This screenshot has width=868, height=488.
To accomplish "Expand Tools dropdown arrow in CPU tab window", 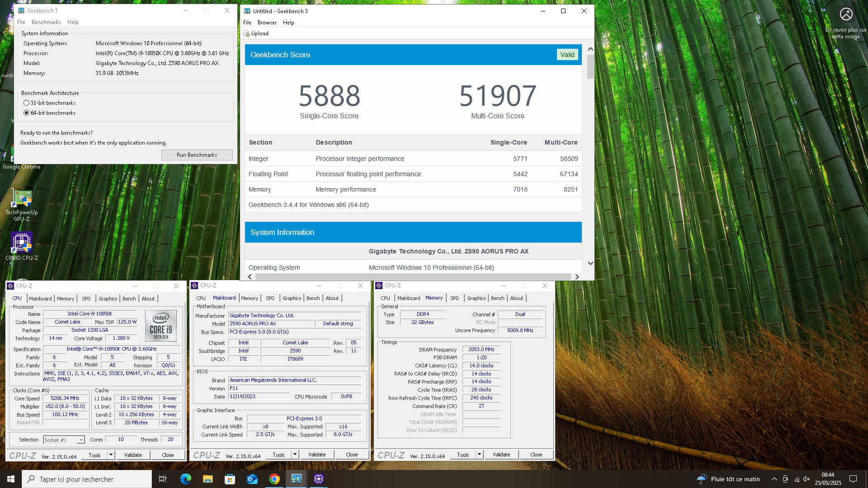I will 111,455.
